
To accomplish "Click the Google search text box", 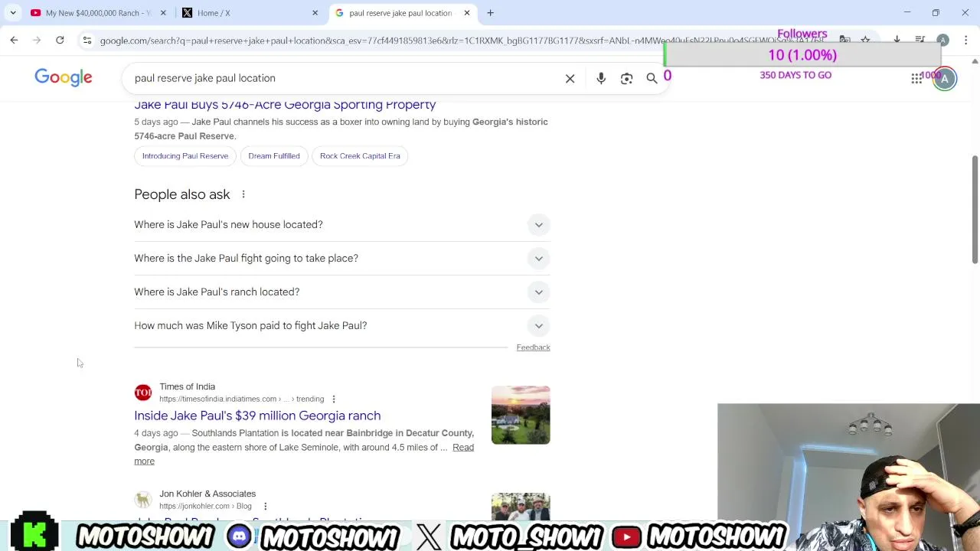I will coord(345,78).
